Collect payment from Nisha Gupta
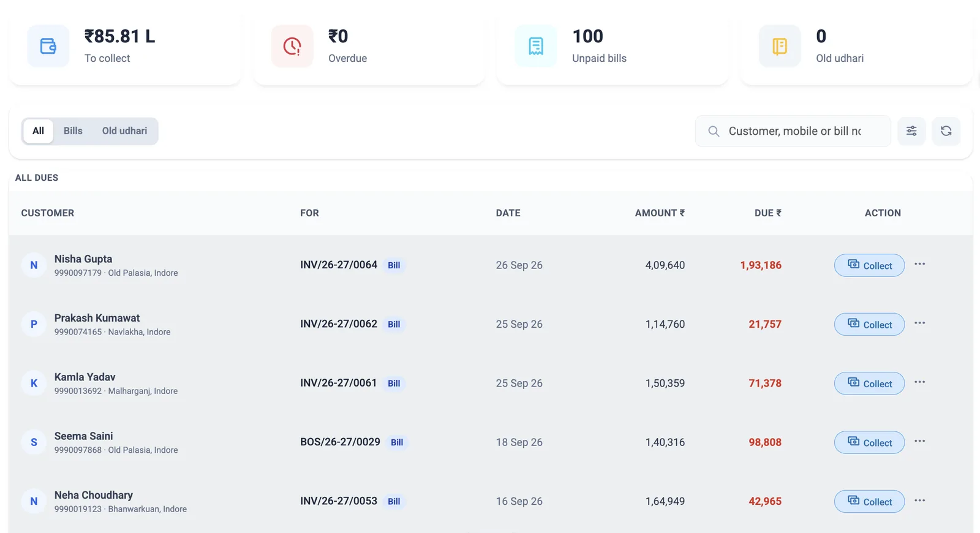The width and height of the screenshot is (980, 533). click(x=869, y=265)
